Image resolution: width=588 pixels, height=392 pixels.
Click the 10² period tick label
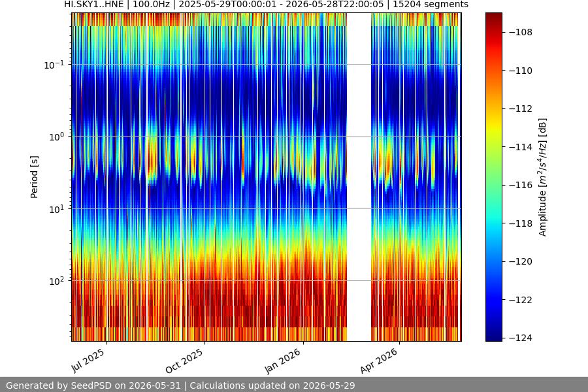click(56, 282)
